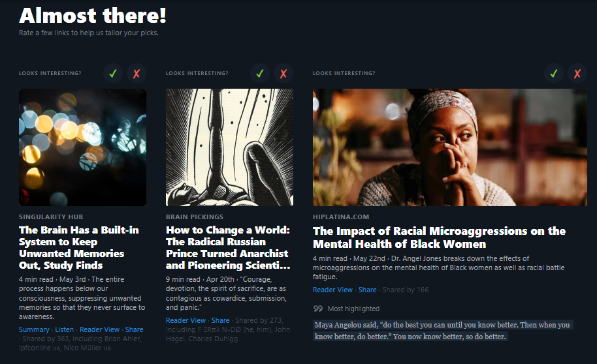597x364 pixels.
Task: Open Reader View for the Hiplatina article
Action: pyautogui.click(x=332, y=290)
